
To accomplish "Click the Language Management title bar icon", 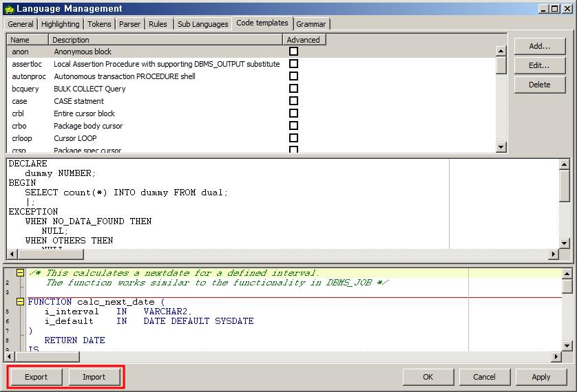I will (8, 9).
